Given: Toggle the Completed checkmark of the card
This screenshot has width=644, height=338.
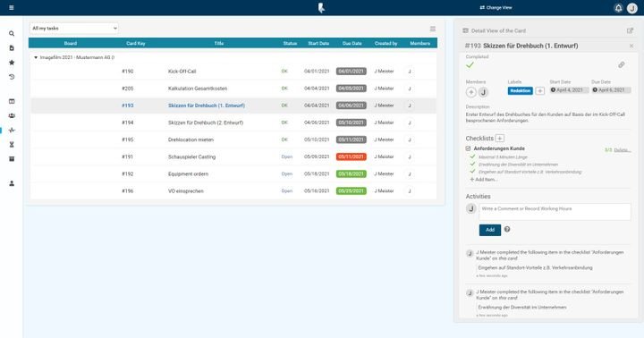Looking at the screenshot, I should [470, 65].
